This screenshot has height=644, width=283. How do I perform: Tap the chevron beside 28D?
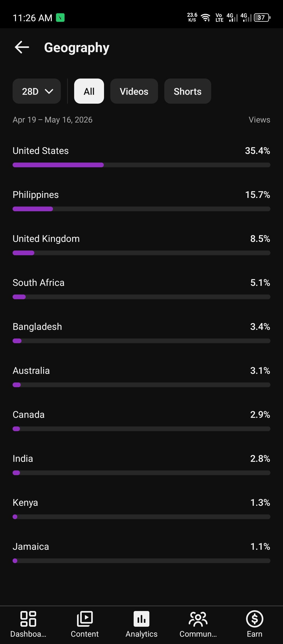49,91
